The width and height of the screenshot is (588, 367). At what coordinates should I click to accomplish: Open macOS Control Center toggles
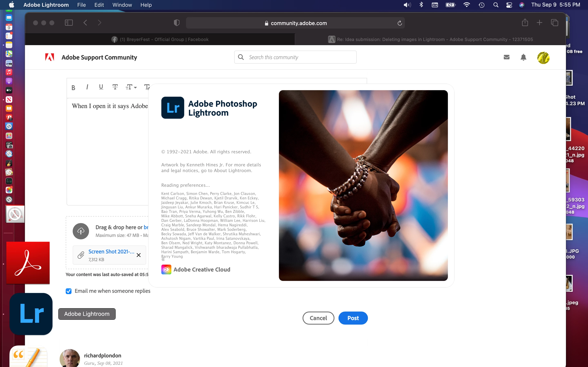[x=509, y=5]
